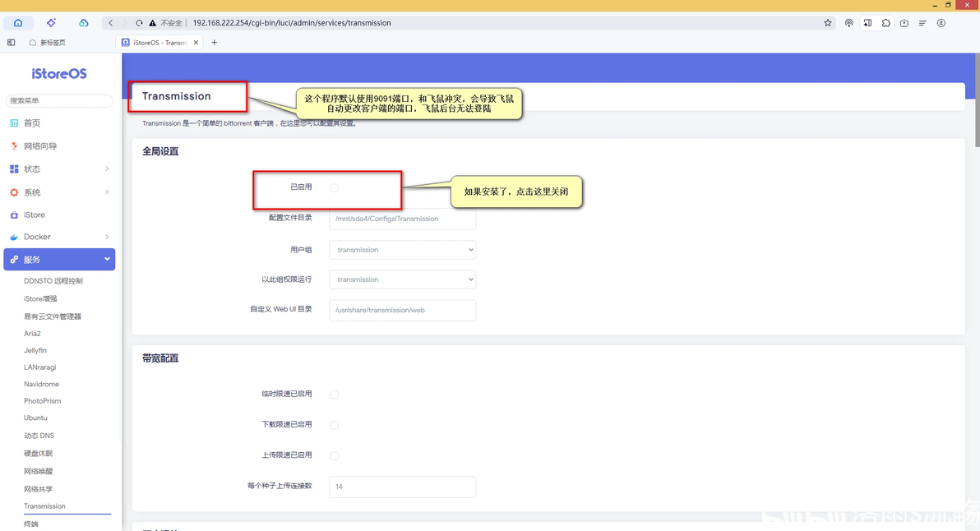Image resolution: width=980 pixels, height=531 pixels.
Task: Open DDNSTO 远程控制 in services menu
Action: (x=53, y=281)
